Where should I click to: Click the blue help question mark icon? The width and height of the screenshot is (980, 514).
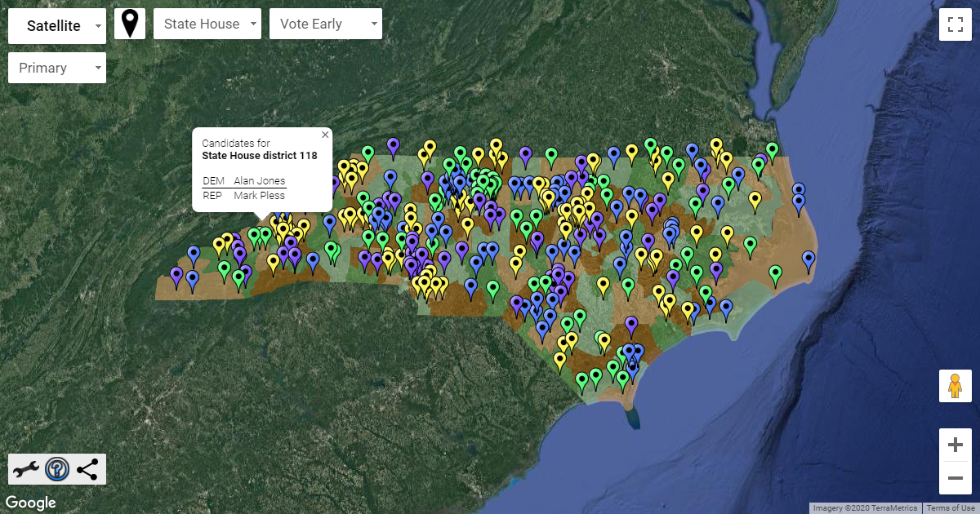click(56, 468)
